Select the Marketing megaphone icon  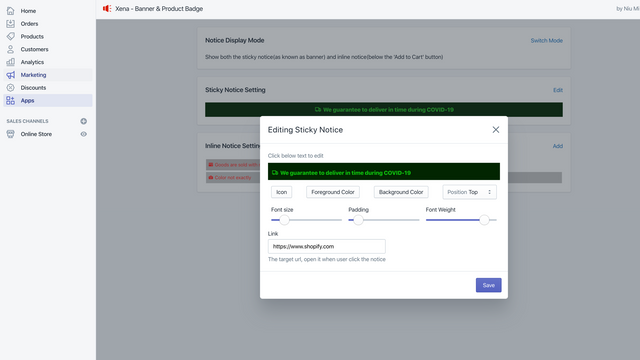coord(11,75)
